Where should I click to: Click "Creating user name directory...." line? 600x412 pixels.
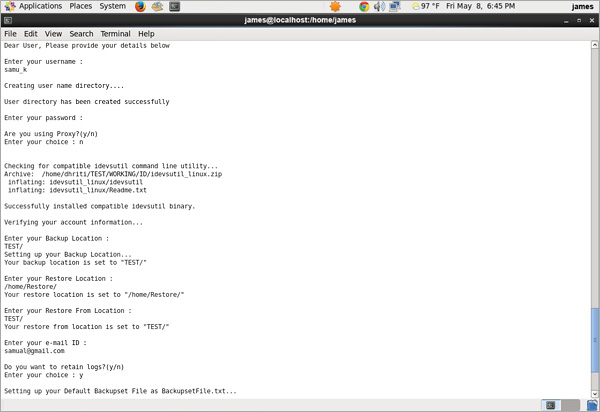(64, 86)
